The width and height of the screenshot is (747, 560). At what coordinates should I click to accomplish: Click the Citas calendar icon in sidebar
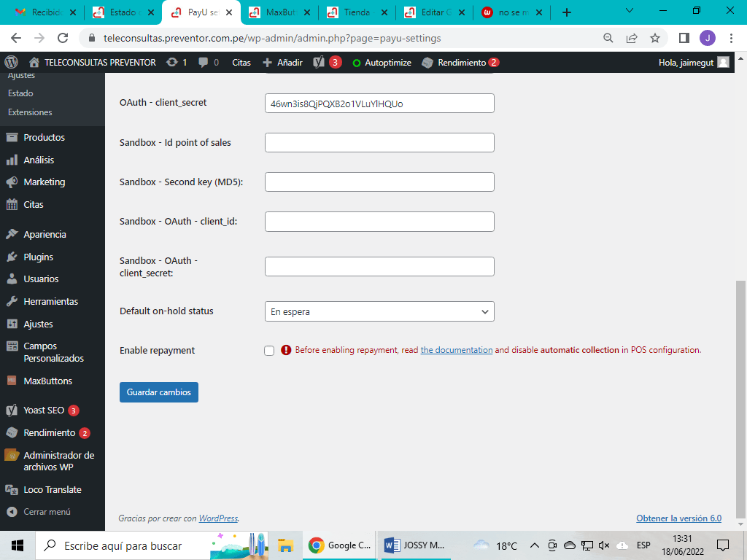12,204
